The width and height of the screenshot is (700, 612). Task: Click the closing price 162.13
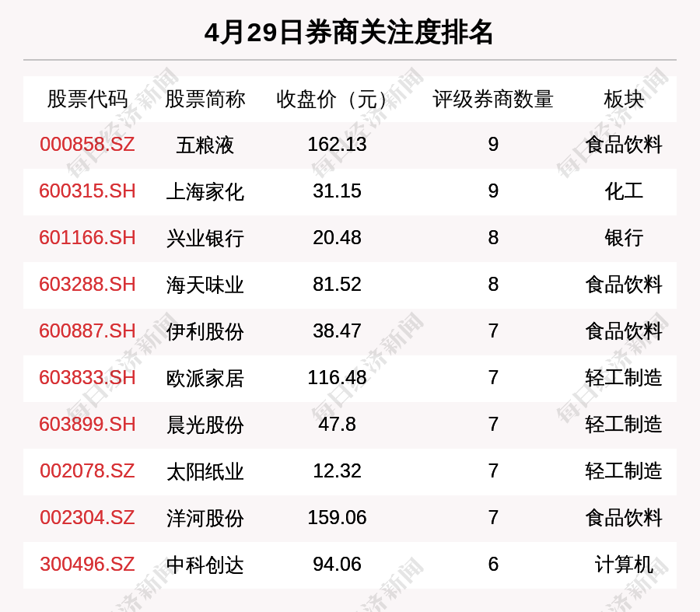coord(337,144)
